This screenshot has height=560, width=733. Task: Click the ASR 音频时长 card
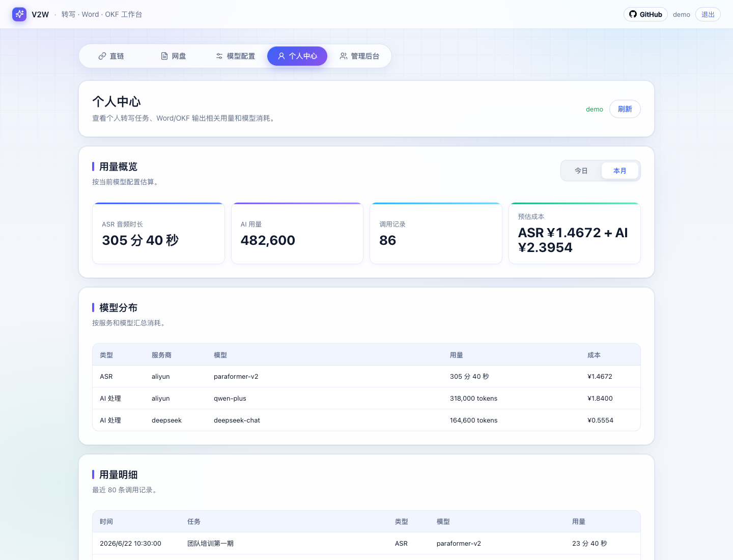coord(158,233)
